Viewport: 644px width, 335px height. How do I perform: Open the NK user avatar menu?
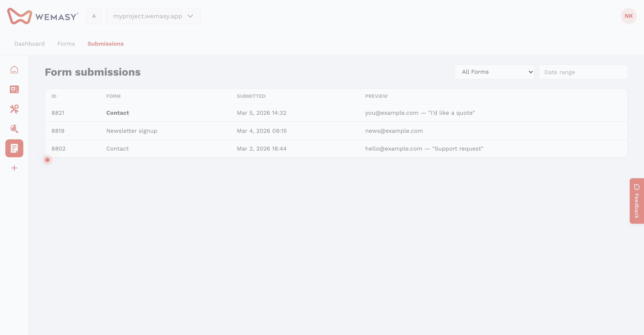click(x=628, y=16)
